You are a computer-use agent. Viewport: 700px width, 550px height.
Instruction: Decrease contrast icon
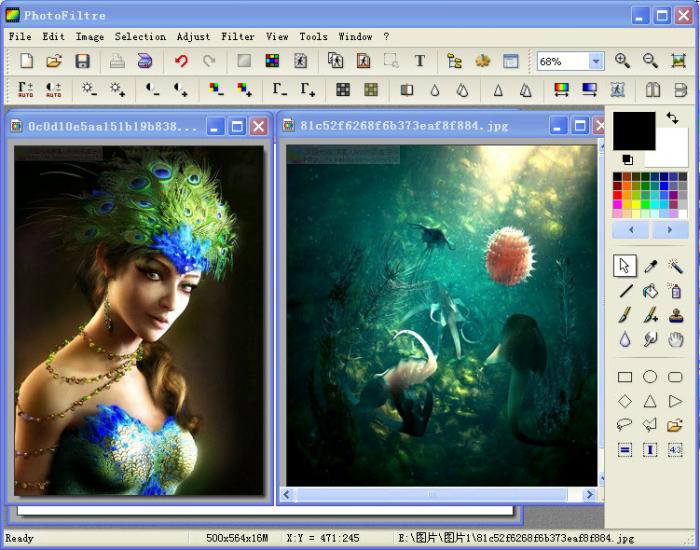pos(152,90)
